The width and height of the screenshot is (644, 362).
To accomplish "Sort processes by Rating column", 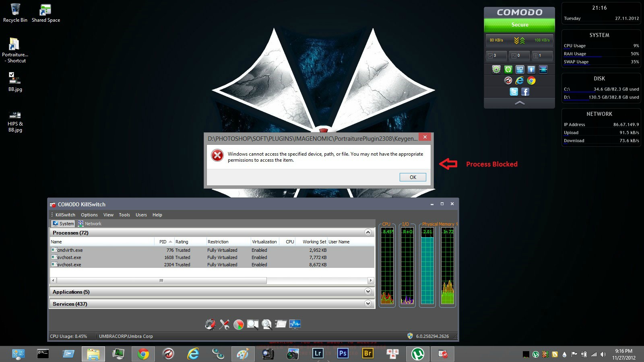I will pyautogui.click(x=190, y=242).
